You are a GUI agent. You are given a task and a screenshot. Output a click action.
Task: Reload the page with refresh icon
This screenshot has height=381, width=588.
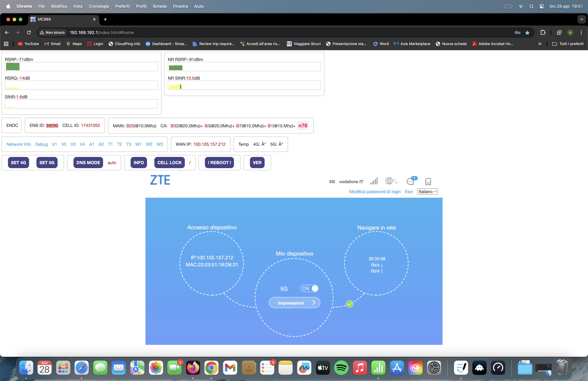pyautogui.click(x=29, y=32)
